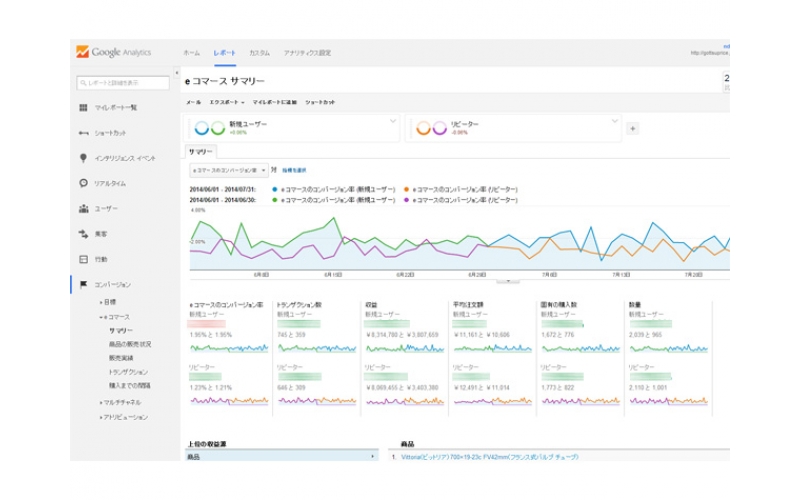Viewport: 800px width, 500px height.
Task: Open the アナリティクス設定 admin tab
Action: (307, 52)
